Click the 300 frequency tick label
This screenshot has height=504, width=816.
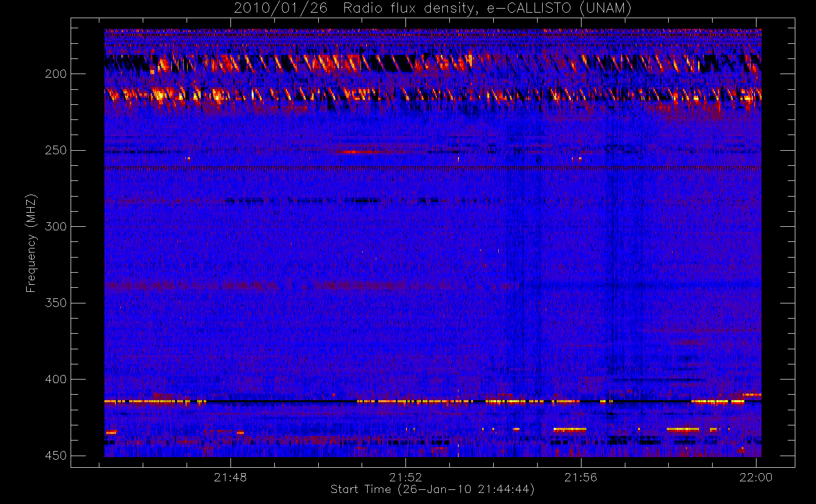pyautogui.click(x=55, y=227)
